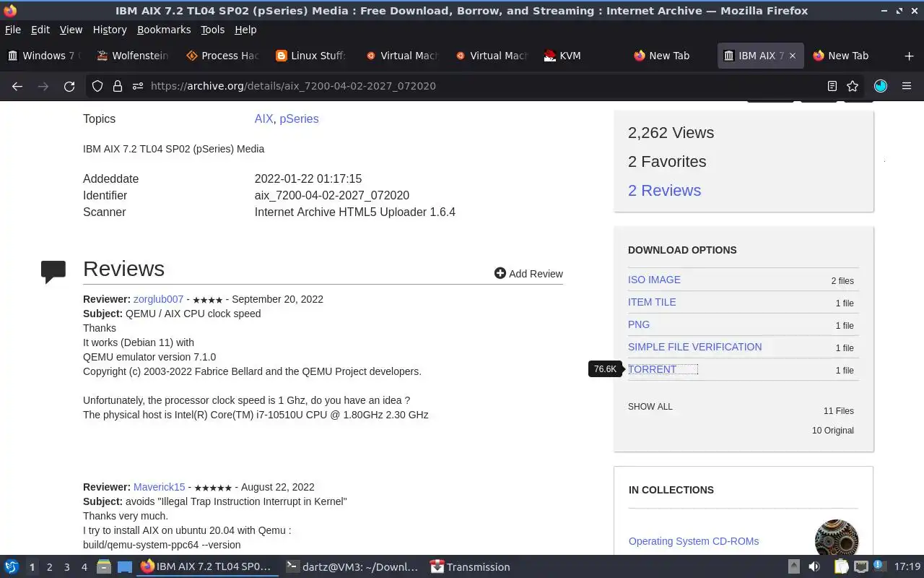Viewport: 924px width, 578px height.
Task: Switch to workspace 4
Action: pos(84,567)
